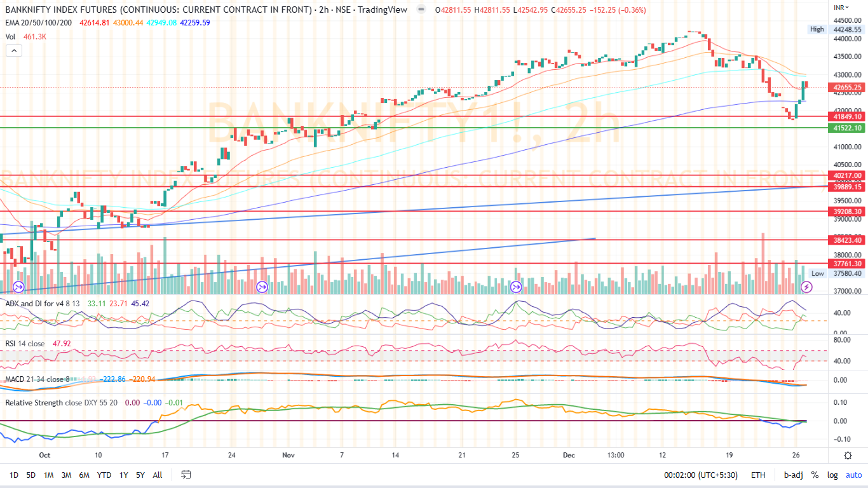The width and height of the screenshot is (868, 488).
Task: Click the 37580.40 low price value
Action: tap(847, 273)
